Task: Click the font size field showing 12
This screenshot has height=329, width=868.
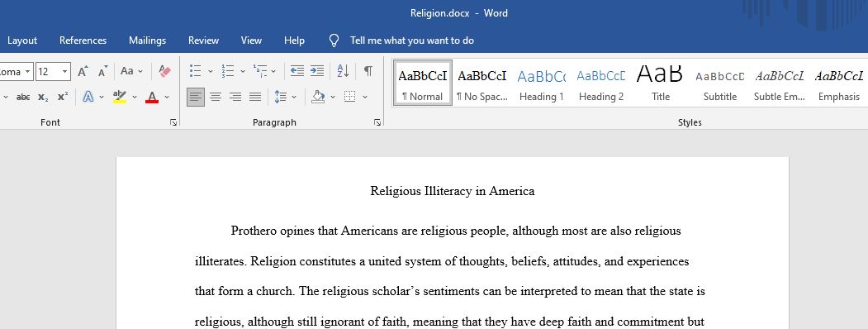Action: pos(48,71)
